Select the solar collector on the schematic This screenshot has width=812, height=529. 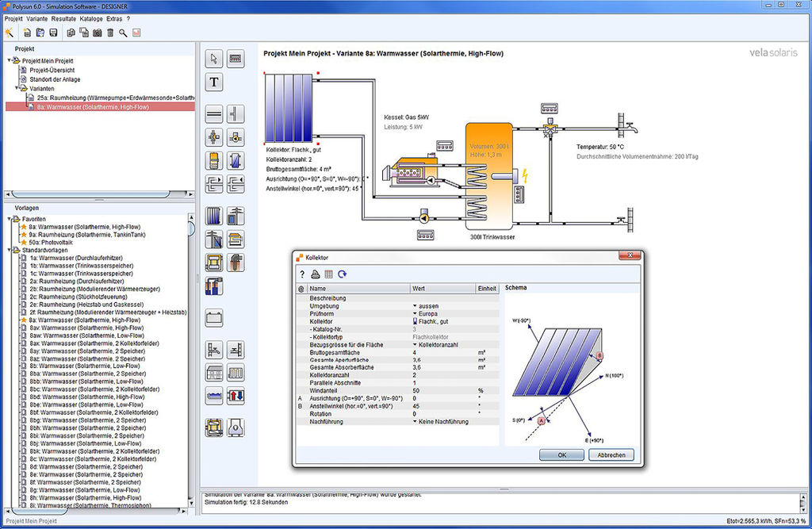point(289,108)
